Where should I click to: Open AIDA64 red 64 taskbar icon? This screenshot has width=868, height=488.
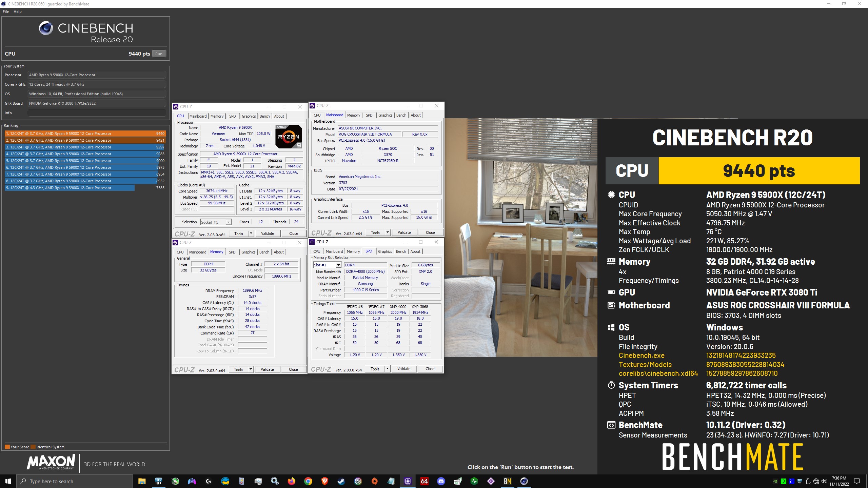[424, 481]
